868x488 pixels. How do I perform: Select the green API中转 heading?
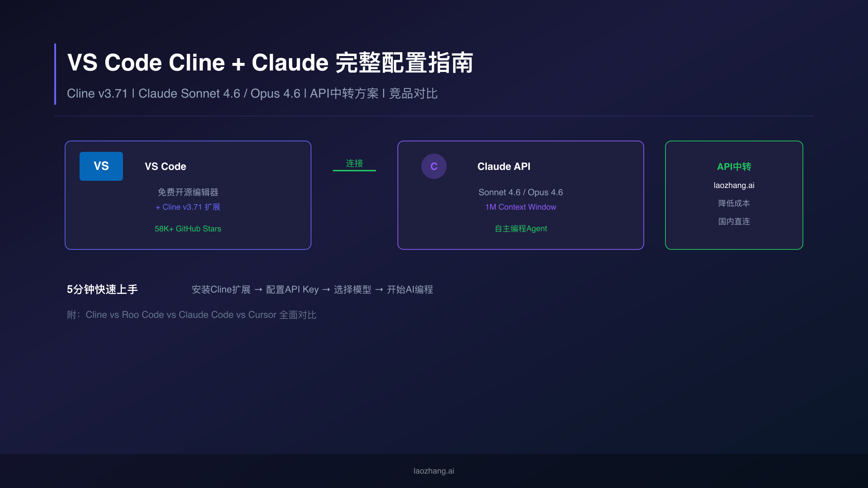[x=734, y=167]
